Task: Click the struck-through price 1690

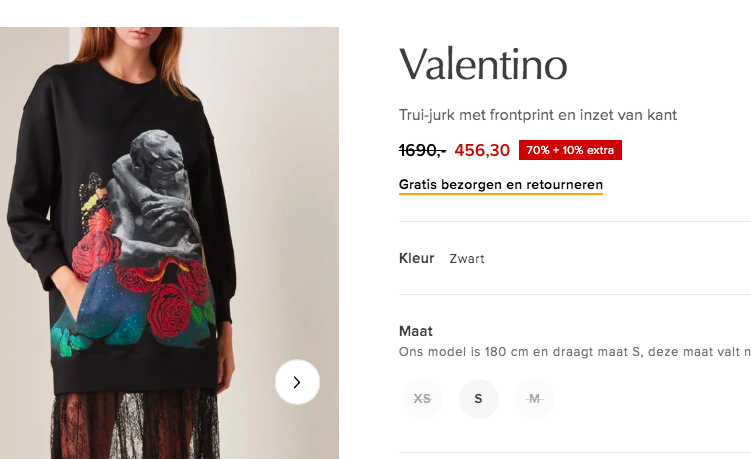Action: click(x=422, y=150)
